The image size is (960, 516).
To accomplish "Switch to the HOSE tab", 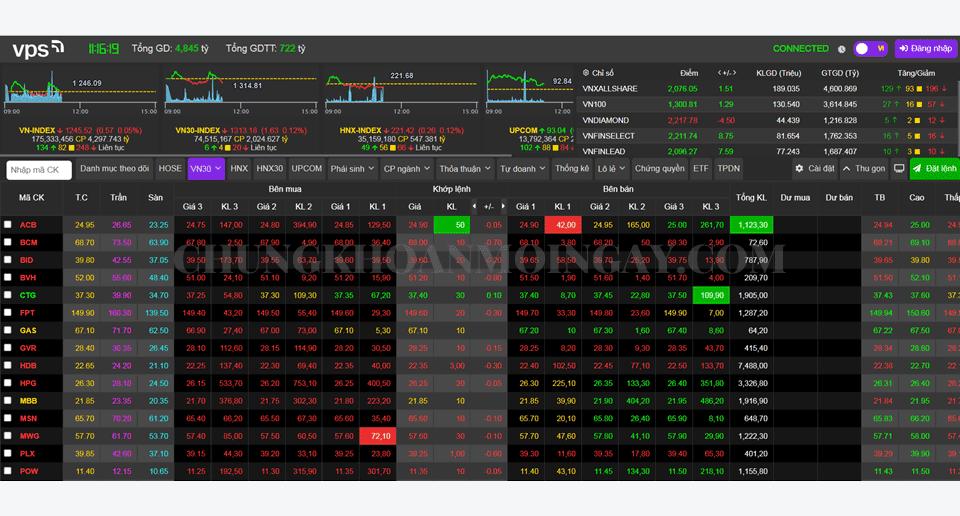I will coord(170,169).
